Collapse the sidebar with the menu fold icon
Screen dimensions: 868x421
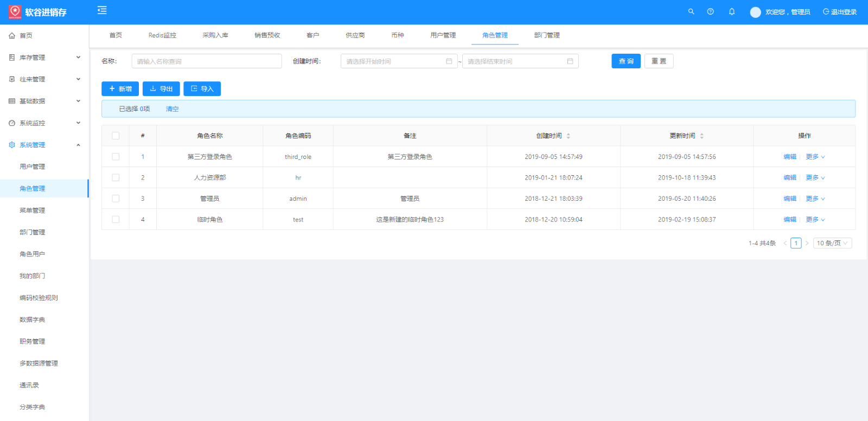[102, 10]
